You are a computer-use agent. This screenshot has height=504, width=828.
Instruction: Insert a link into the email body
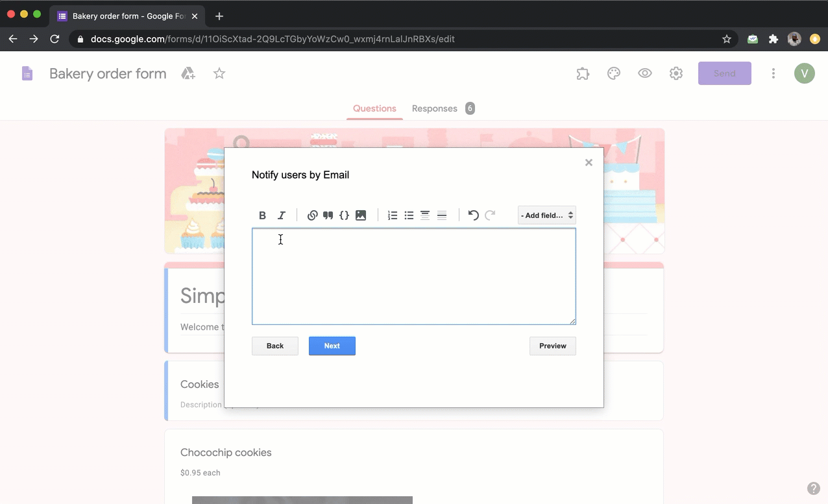click(x=312, y=215)
